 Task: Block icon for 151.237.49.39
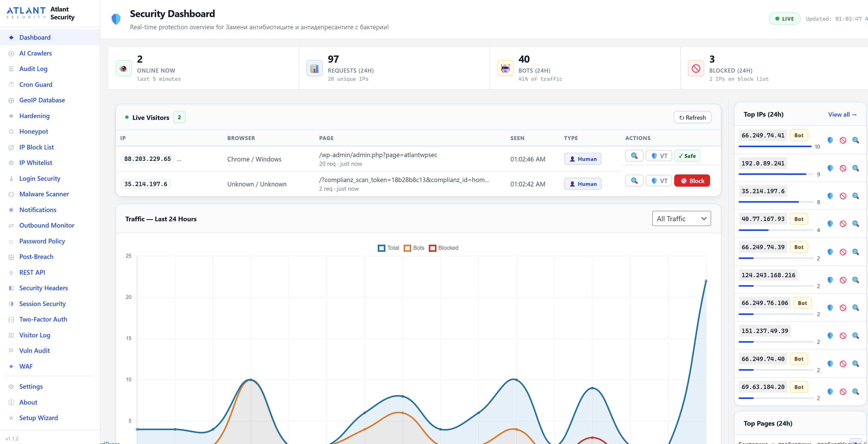coord(843,336)
